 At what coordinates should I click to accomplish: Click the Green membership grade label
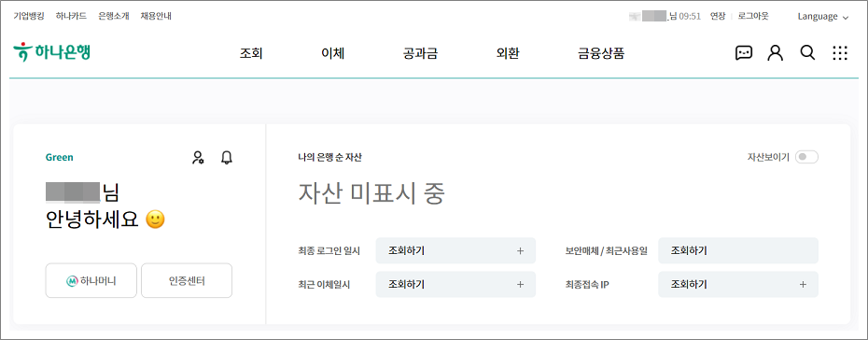click(59, 157)
